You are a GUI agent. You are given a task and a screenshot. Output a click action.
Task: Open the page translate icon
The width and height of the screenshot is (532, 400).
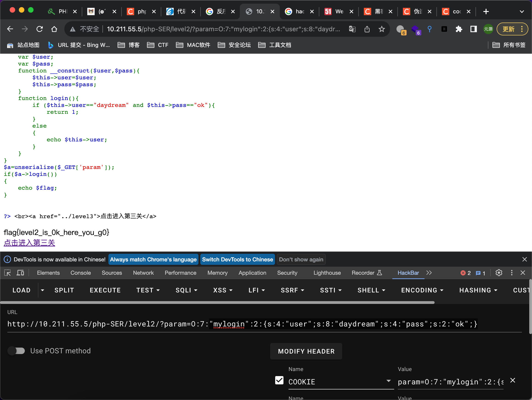click(x=352, y=29)
